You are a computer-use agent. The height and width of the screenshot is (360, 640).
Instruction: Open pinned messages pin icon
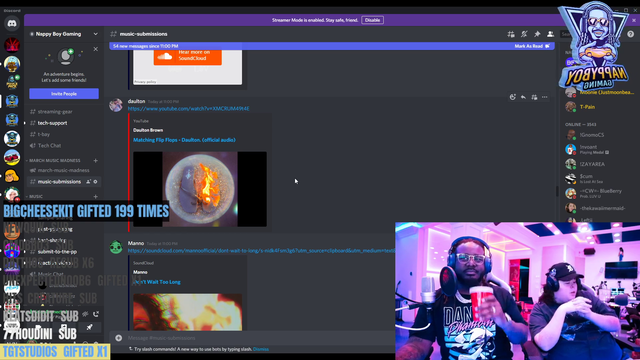(537, 34)
